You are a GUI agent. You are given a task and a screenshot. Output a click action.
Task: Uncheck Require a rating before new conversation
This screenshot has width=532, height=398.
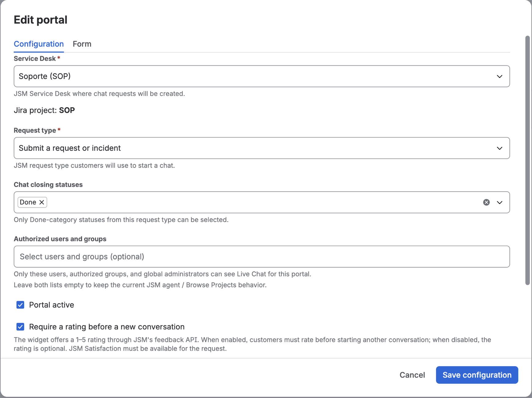(20, 327)
